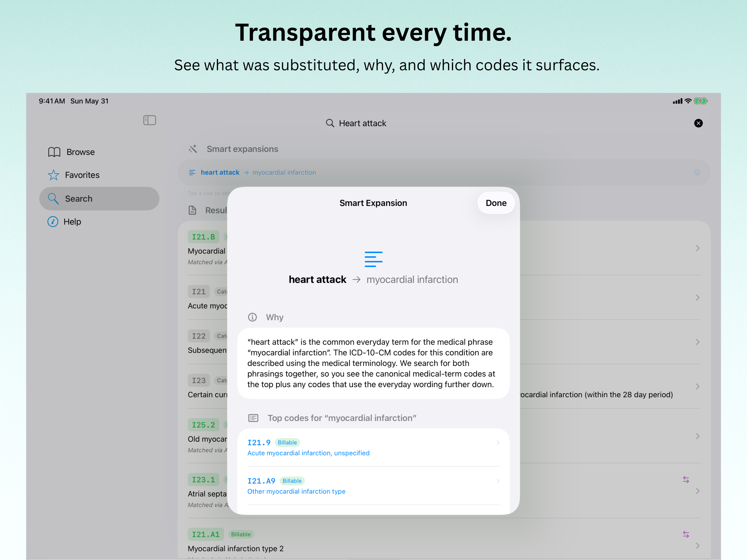Click Billable badge on I21.A1 row
Image resolution: width=747 pixels, height=560 pixels.
[x=241, y=534]
